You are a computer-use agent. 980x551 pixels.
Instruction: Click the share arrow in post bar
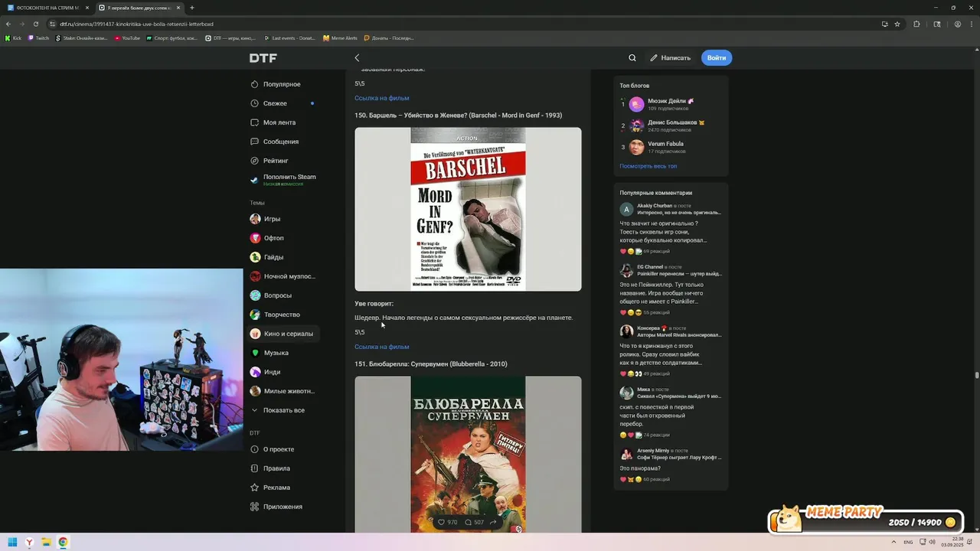pos(493,523)
